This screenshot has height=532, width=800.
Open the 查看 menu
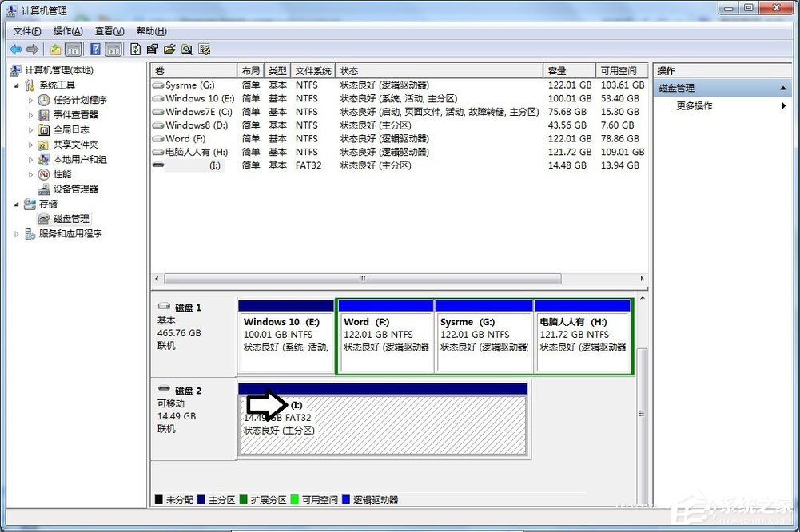(109, 30)
